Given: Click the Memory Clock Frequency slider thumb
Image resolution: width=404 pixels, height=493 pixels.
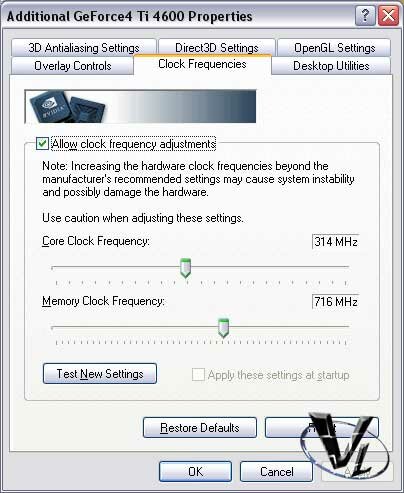Looking at the screenshot, I should coord(223,328).
